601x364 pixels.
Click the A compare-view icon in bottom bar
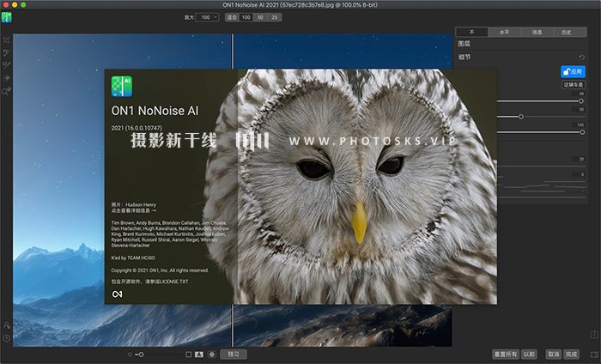(x=199, y=355)
